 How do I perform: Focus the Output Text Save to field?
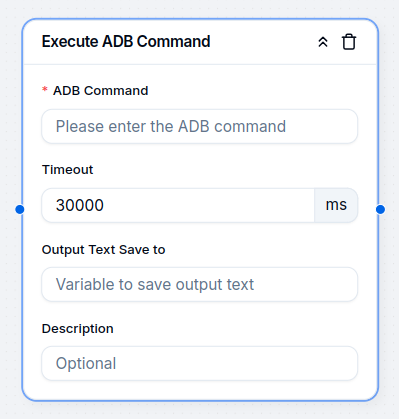pos(200,284)
